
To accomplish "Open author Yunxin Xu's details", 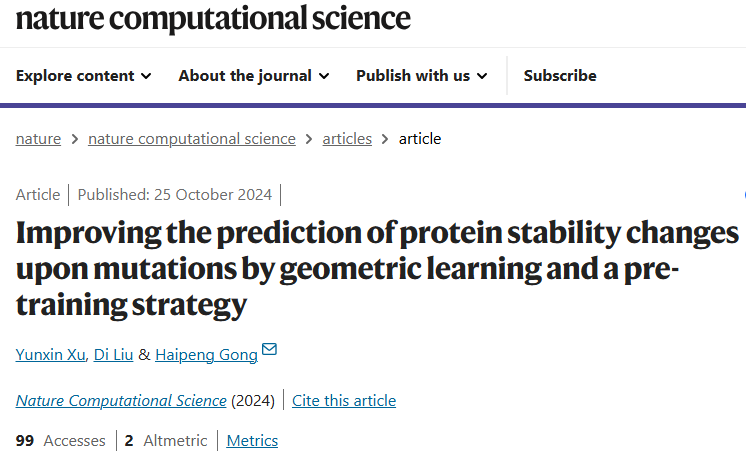I will (51, 354).
